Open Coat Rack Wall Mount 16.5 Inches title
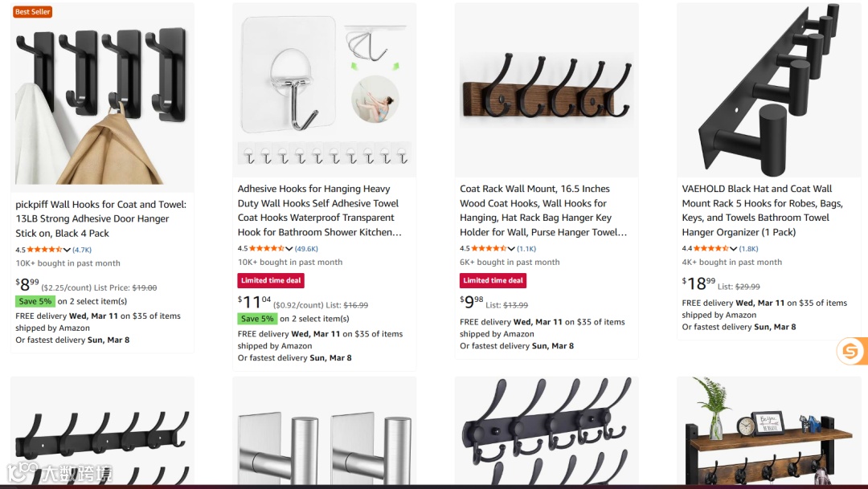Screen dimensions: 868x489 click(543, 210)
